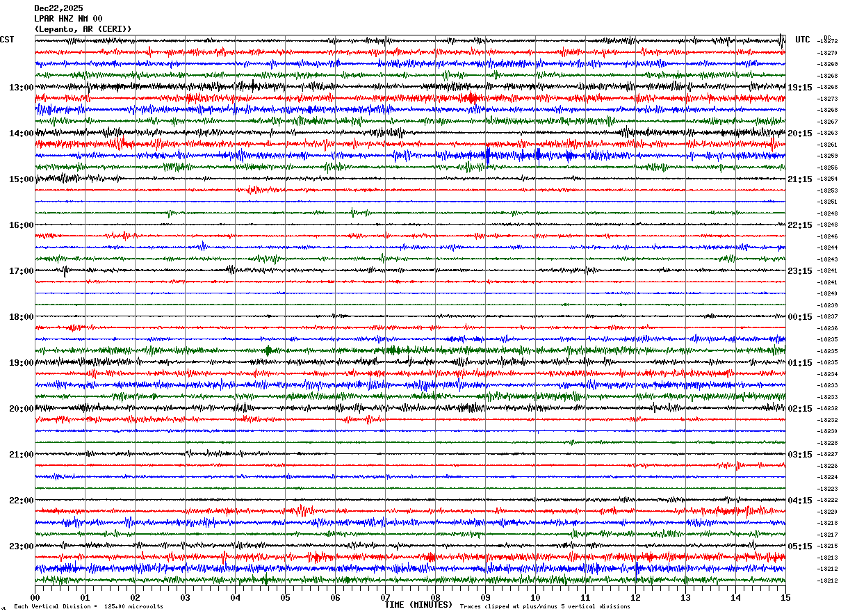Click the 04:15 UTC time label
The image size is (841, 616).
(x=800, y=501)
